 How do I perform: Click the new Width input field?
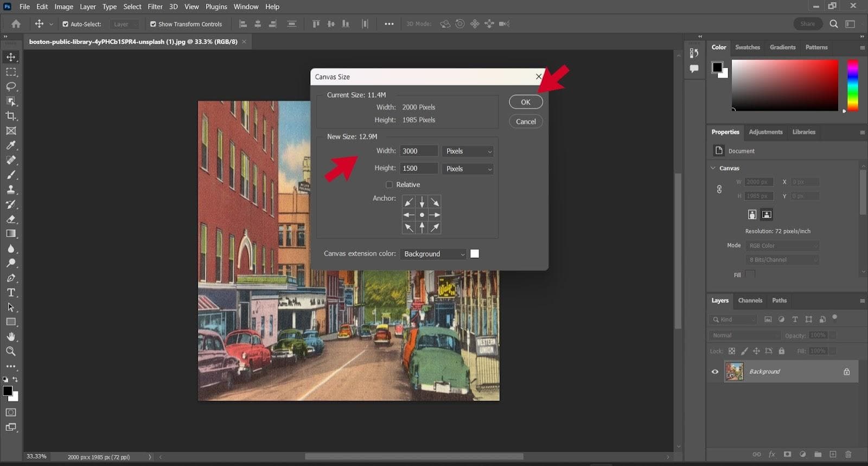tap(419, 151)
